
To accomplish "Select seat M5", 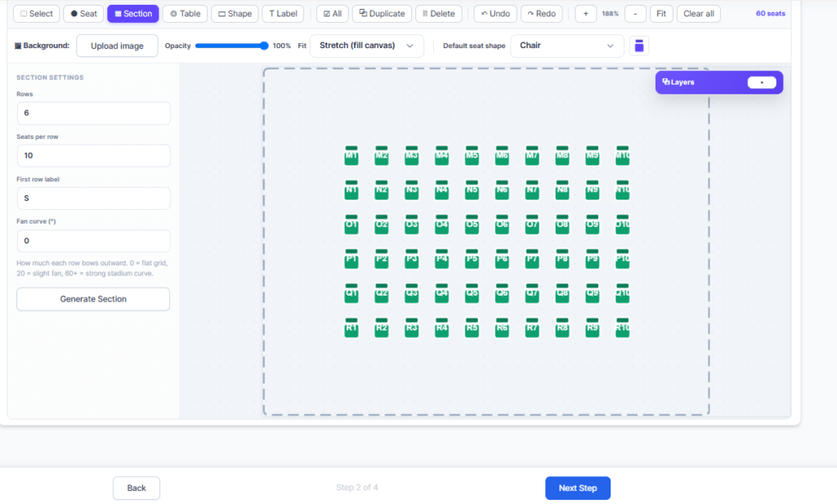I will (x=472, y=156).
